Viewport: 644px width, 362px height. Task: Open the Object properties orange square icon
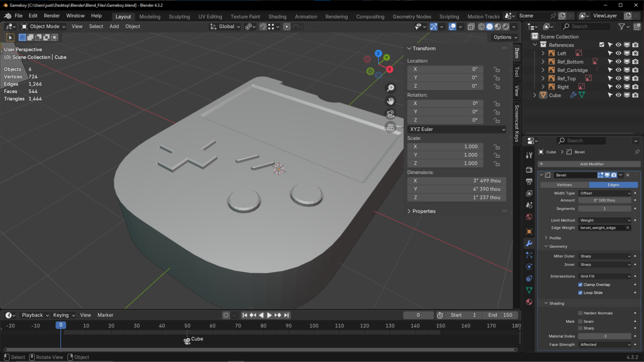[529, 232]
